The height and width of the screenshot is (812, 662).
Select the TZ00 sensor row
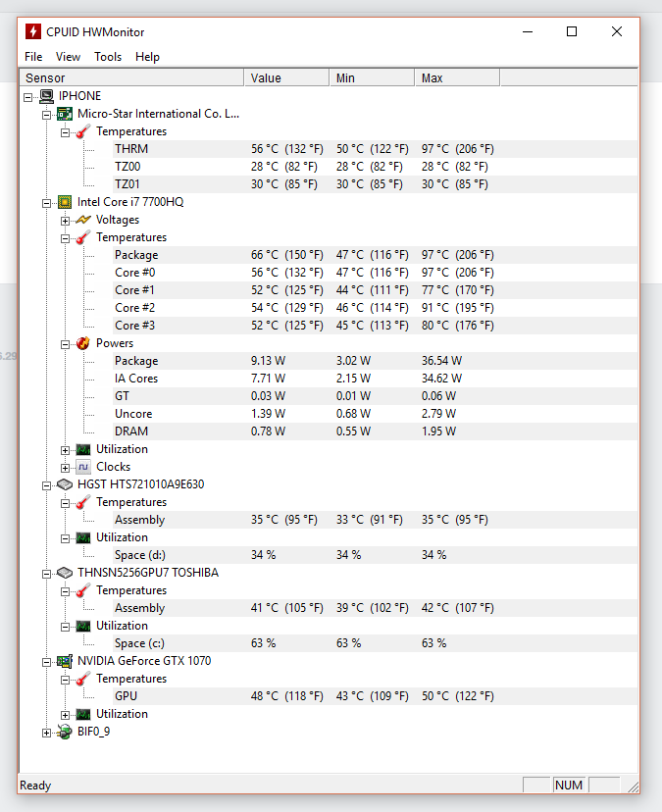coord(375,167)
